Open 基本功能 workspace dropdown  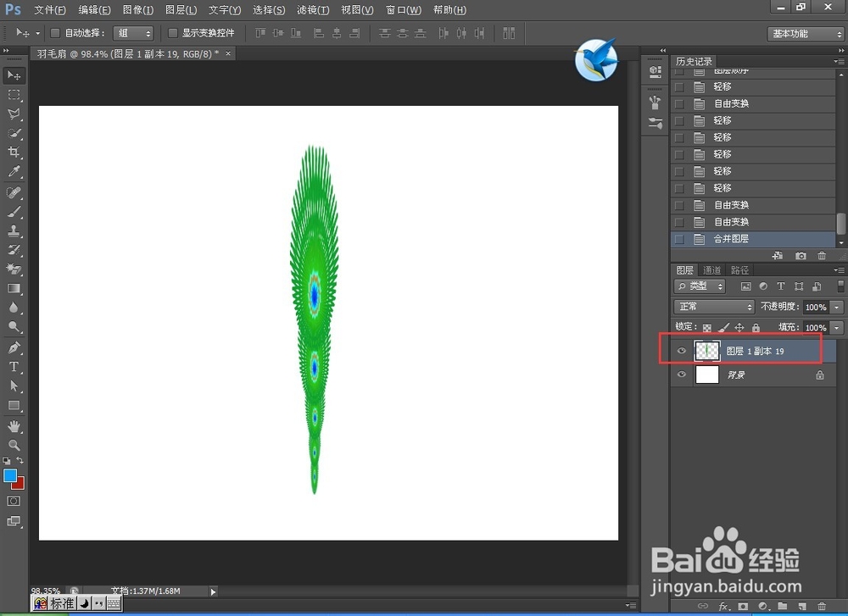pos(805,34)
